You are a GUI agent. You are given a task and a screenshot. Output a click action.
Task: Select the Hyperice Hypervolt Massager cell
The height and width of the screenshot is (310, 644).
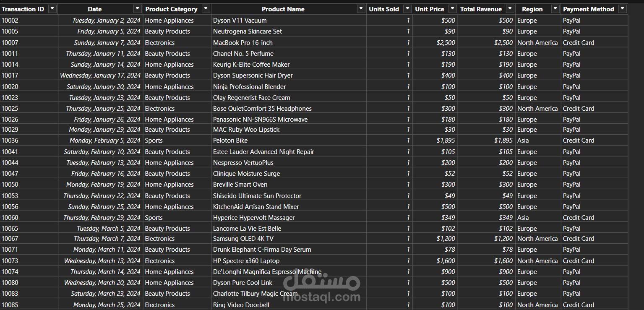(x=289, y=217)
